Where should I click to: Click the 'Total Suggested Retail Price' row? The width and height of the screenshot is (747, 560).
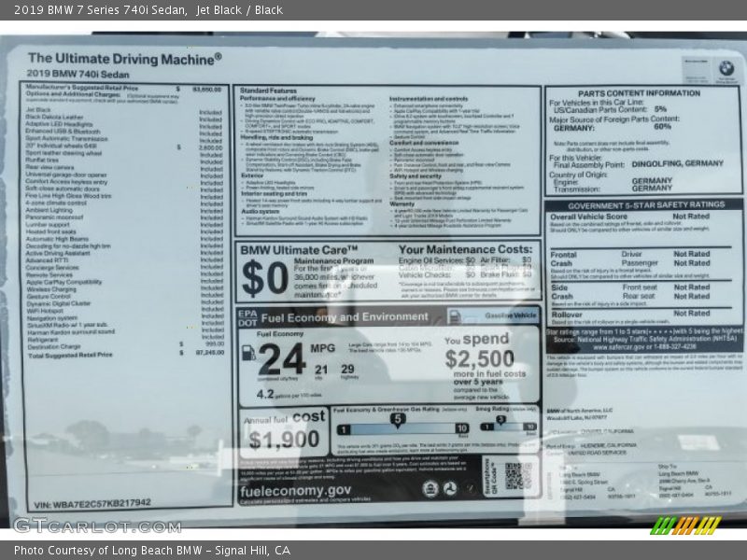coord(125,355)
